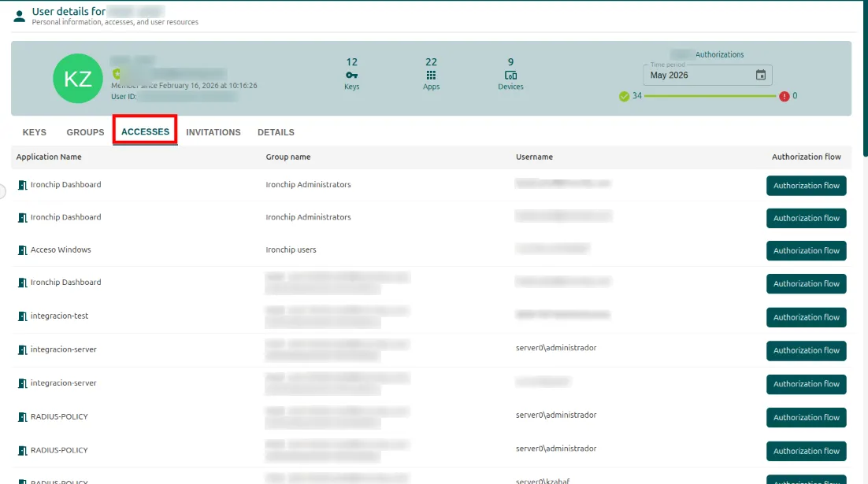Click the green checkmark icon next to 34
The image size is (868, 484).
point(624,96)
